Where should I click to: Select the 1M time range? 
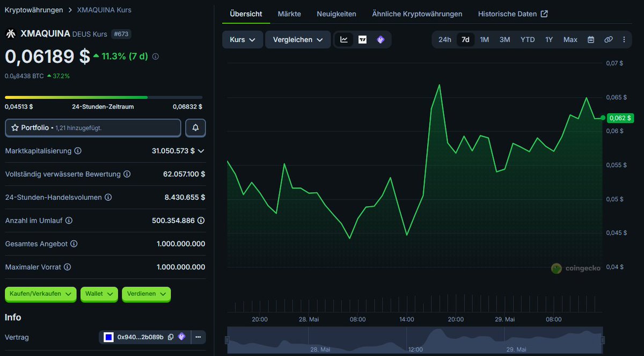485,40
